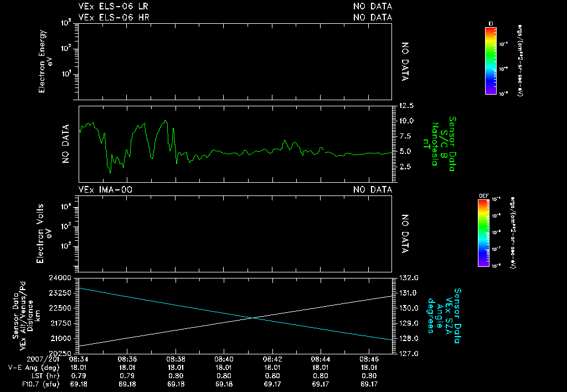Image resolution: width=567 pixels, height=392 pixels.
Task: Click the '21750' distance axis tick
Action: [61, 324]
